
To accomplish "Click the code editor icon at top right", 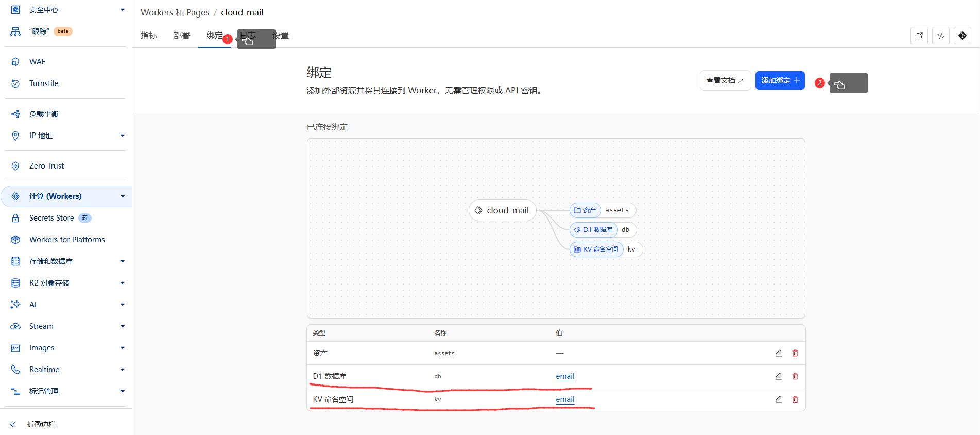I will coord(941,36).
